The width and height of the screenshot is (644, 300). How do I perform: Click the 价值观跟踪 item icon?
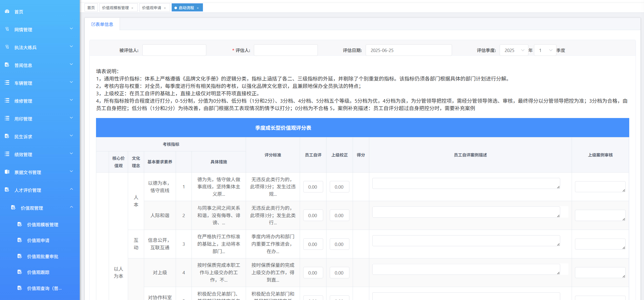(x=20, y=272)
